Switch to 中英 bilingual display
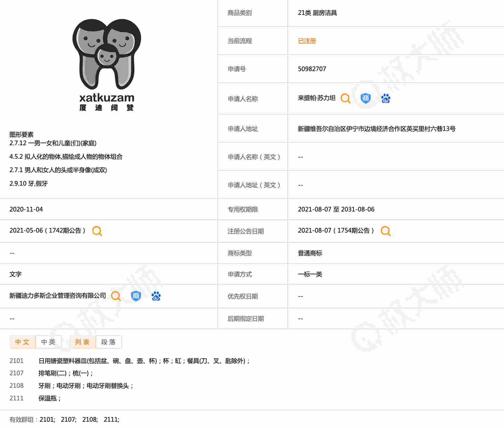This screenshot has width=504, height=428. (48, 342)
